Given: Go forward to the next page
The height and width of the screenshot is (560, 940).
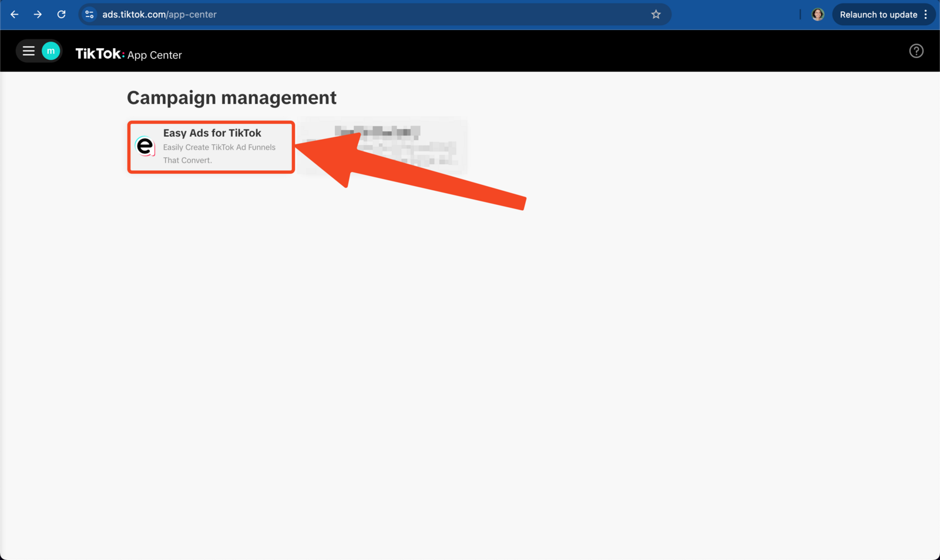Looking at the screenshot, I should 38,15.
